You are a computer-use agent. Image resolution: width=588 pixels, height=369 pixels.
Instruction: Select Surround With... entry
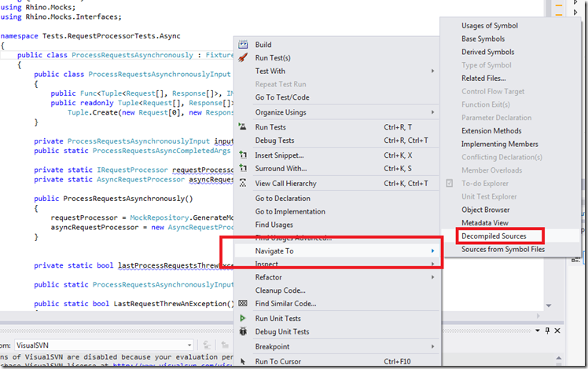pyautogui.click(x=281, y=168)
